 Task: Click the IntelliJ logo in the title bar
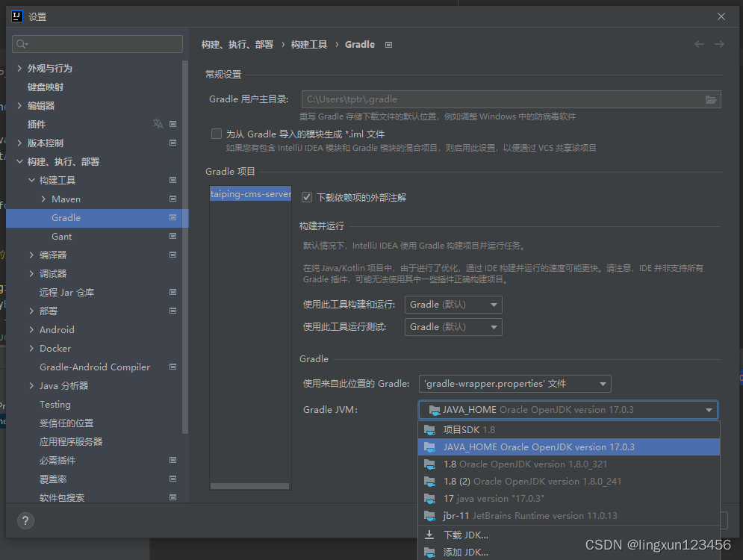[x=16, y=16]
